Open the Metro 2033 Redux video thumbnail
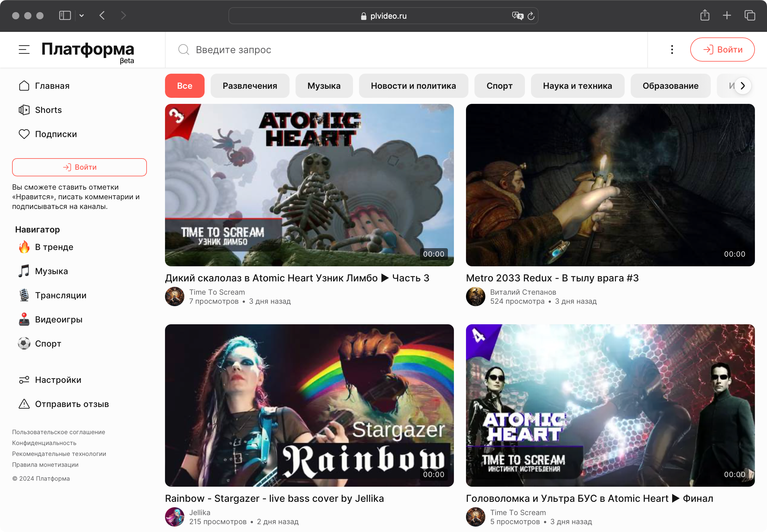767x532 pixels. coord(610,185)
